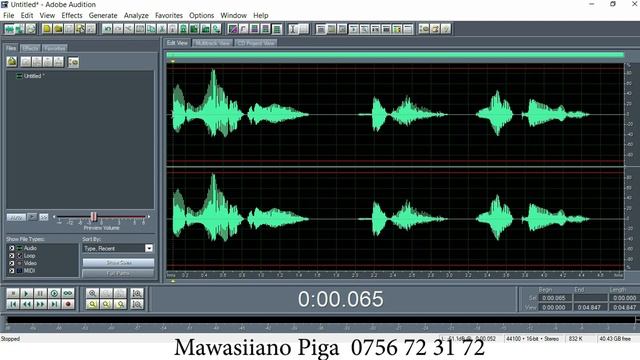The width and height of the screenshot is (640, 360).
Task: Click the time selection I-beam tool icon
Action: 293,29
